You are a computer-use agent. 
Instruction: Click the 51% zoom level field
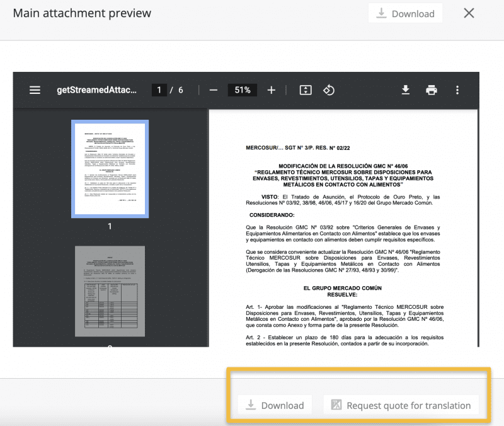pos(243,90)
